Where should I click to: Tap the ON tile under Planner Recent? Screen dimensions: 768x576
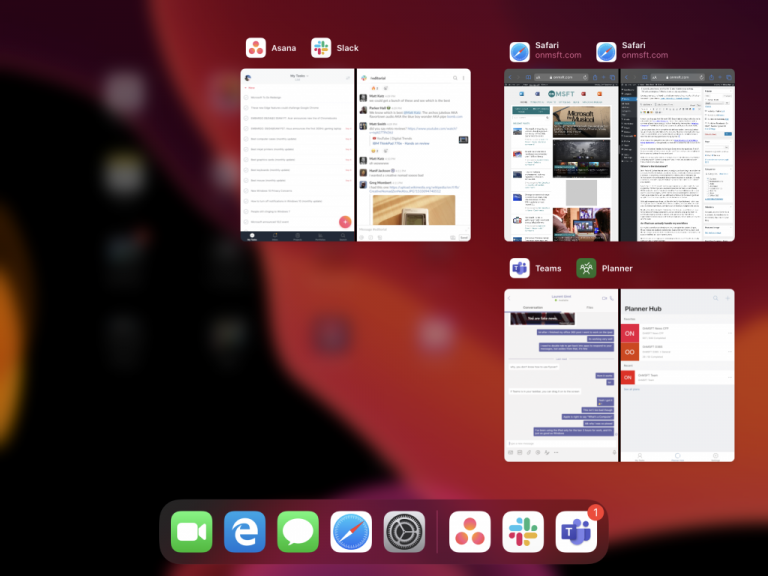(x=628, y=377)
